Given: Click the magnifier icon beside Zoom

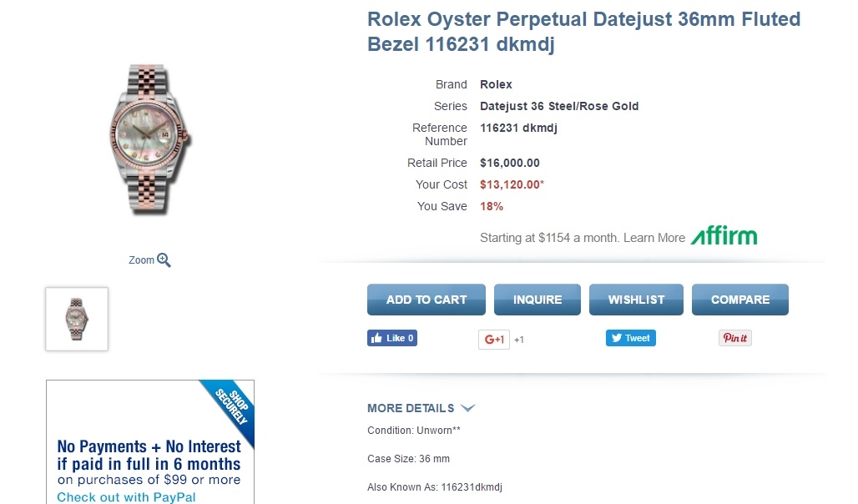Looking at the screenshot, I should [164, 260].
